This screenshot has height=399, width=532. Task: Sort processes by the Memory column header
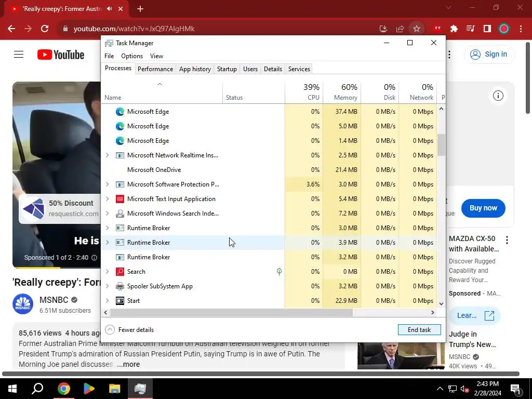342,92
